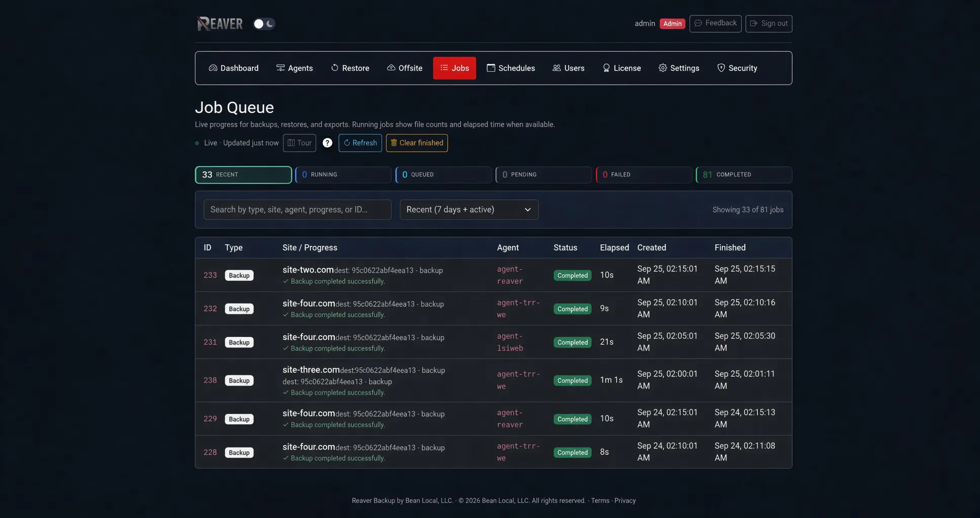Click the Agents server icon
This screenshot has width=980, height=518.
tap(280, 68)
